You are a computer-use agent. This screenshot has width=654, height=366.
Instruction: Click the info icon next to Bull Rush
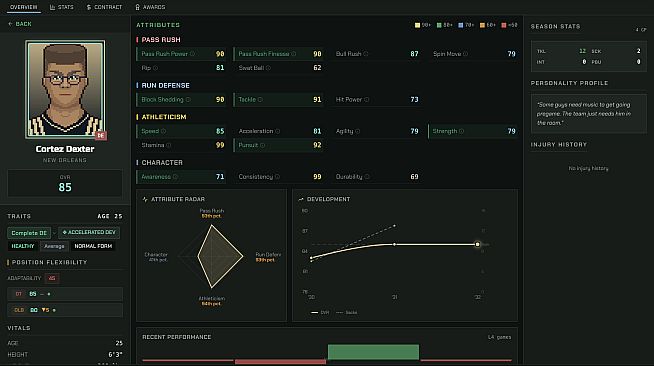click(366, 54)
